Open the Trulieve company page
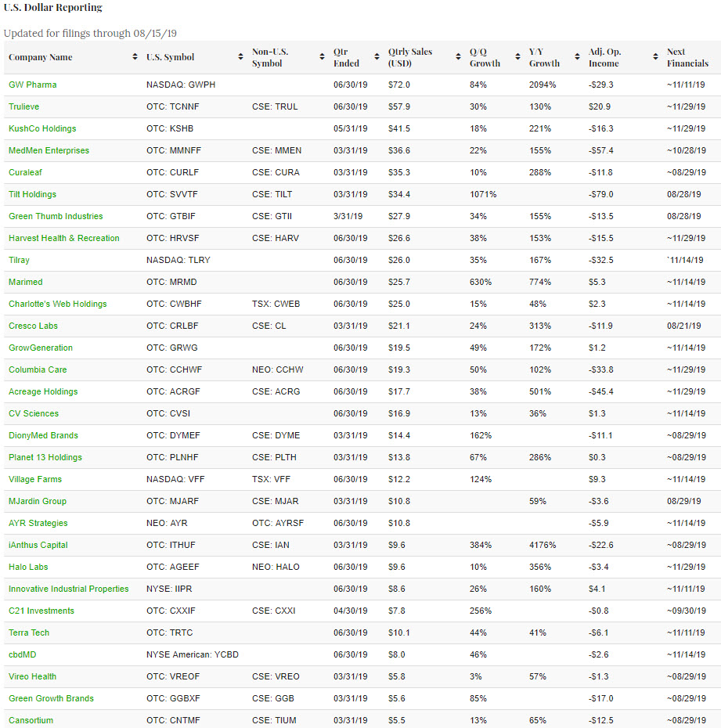Image resolution: width=721 pixels, height=728 pixels. pos(24,106)
